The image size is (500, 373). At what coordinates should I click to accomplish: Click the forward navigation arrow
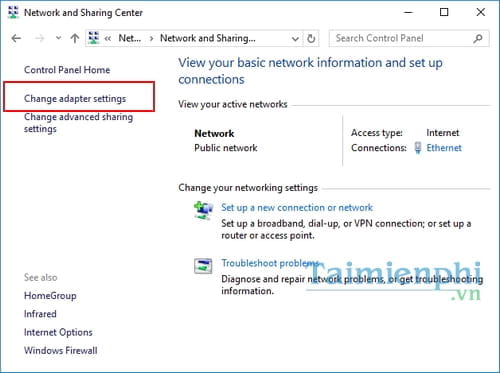[x=40, y=38]
